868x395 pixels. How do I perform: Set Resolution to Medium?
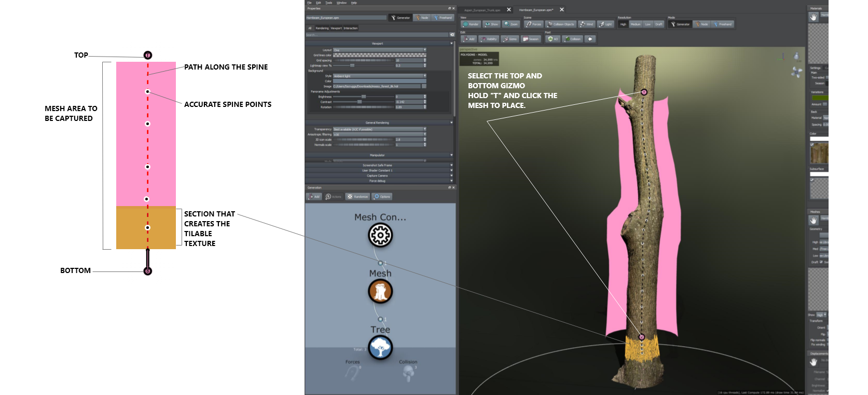tap(636, 24)
